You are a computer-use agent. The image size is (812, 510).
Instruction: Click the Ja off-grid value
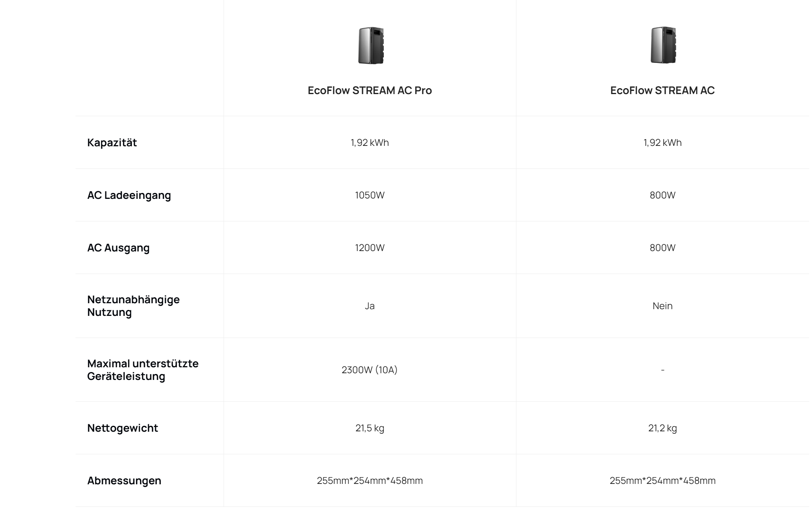click(x=370, y=306)
